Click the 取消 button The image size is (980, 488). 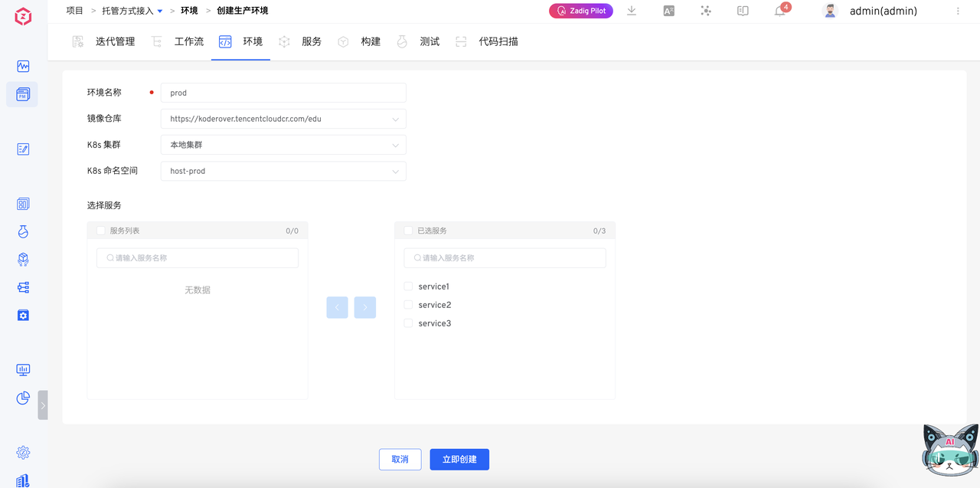(400, 459)
